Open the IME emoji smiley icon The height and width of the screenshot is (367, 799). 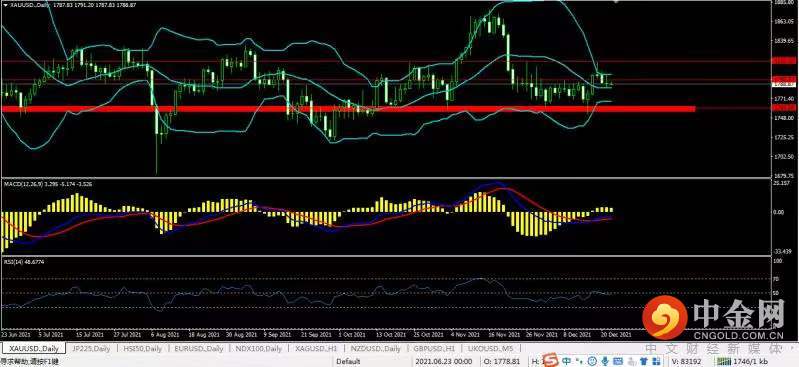[x=592, y=361]
